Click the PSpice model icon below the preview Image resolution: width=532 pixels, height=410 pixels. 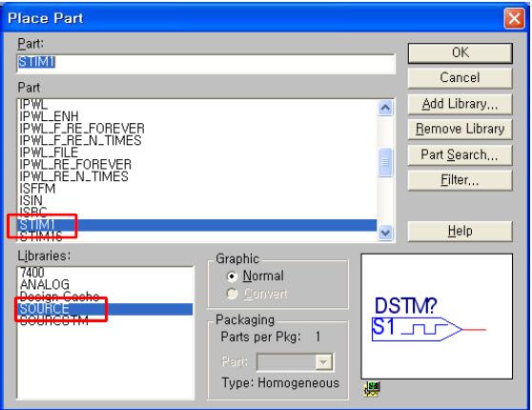coord(372,389)
